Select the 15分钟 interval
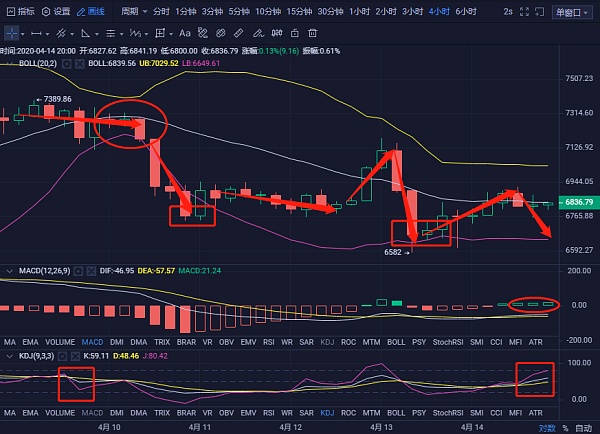The height and width of the screenshot is (434, 600). pyautogui.click(x=299, y=12)
